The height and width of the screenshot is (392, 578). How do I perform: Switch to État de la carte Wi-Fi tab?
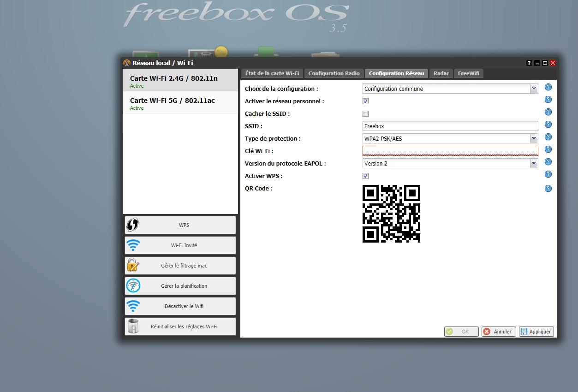[x=272, y=73]
